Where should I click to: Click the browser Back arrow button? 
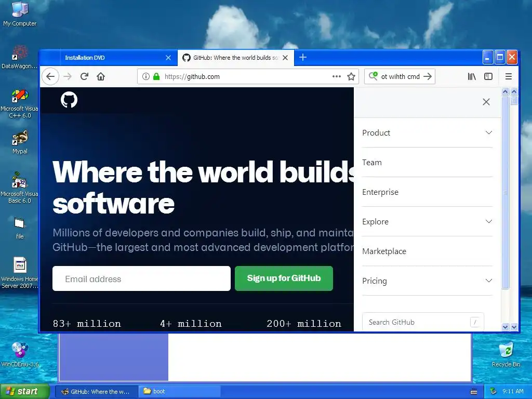(x=50, y=76)
